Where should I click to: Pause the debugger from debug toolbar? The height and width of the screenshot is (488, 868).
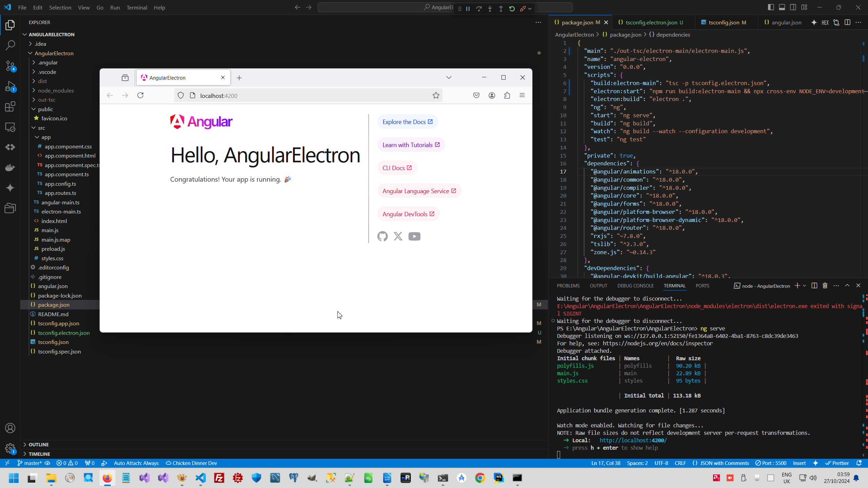pyautogui.click(x=468, y=9)
